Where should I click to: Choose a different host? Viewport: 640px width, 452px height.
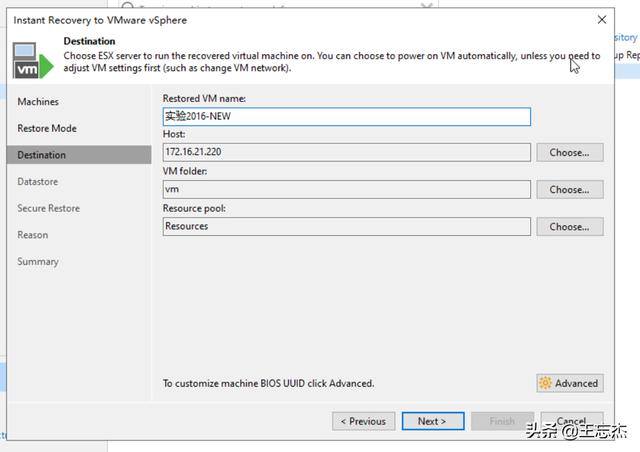[570, 152]
